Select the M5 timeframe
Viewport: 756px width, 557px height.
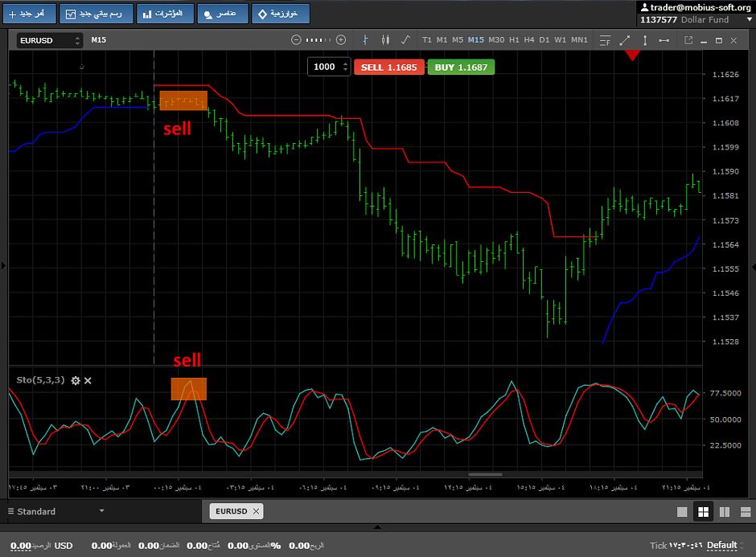pos(458,40)
